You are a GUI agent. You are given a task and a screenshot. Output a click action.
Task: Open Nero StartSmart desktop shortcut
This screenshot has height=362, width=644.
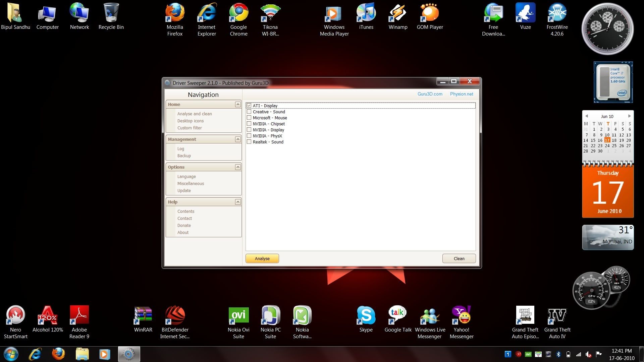(15, 322)
